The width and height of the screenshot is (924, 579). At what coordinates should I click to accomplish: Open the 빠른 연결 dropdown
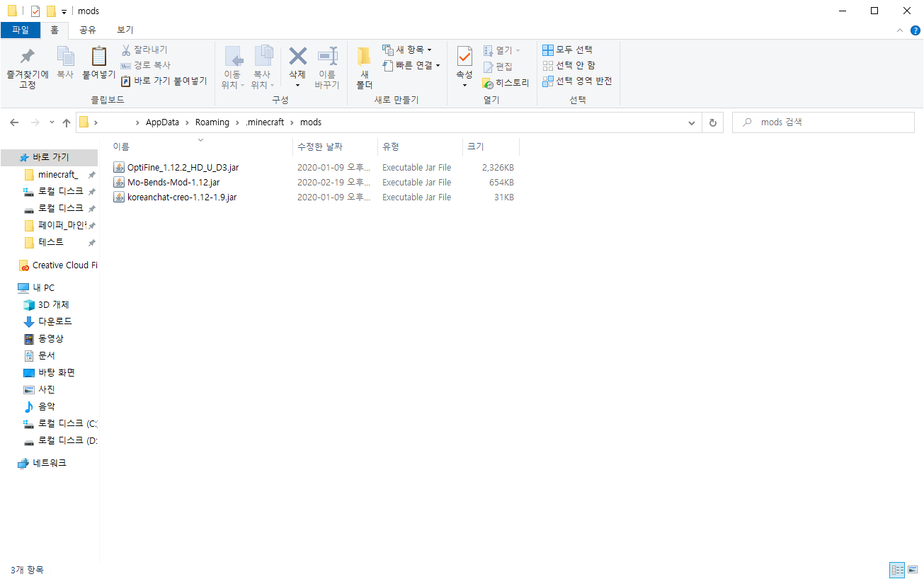pyautogui.click(x=411, y=65)
